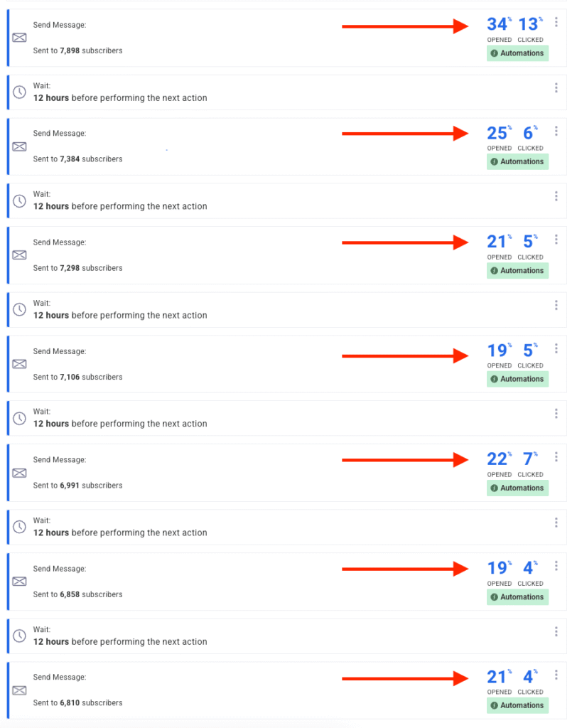Click the envelope icon on the first Send Message step
The width and height of the screenshot is (577, 728).
19,37
